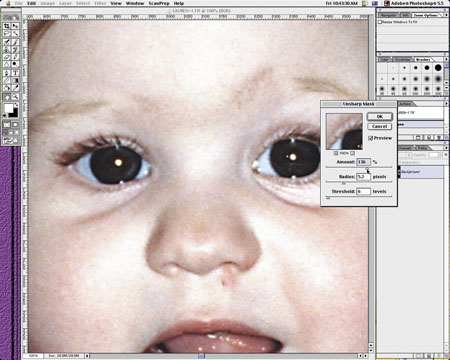Screen dimensions: 450x360
Task: Open the Actions palette menu arrow
Action: coord(446,104)
